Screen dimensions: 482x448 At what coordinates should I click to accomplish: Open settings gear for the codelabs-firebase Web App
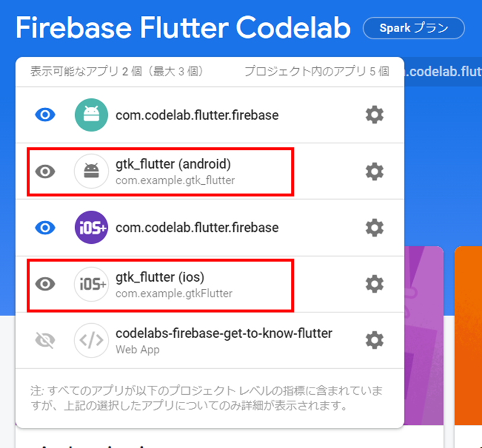click(374, 340)
